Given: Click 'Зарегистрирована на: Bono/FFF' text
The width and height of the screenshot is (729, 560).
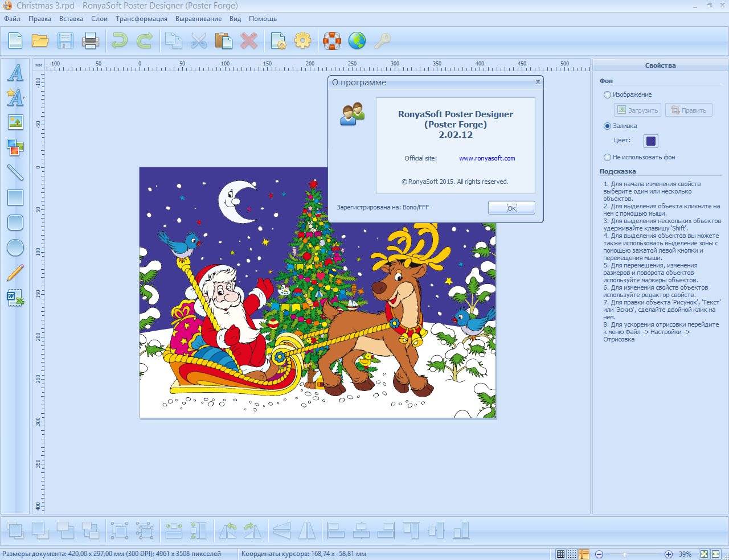Looking at the screenshot, I should (x=383, y=207).
